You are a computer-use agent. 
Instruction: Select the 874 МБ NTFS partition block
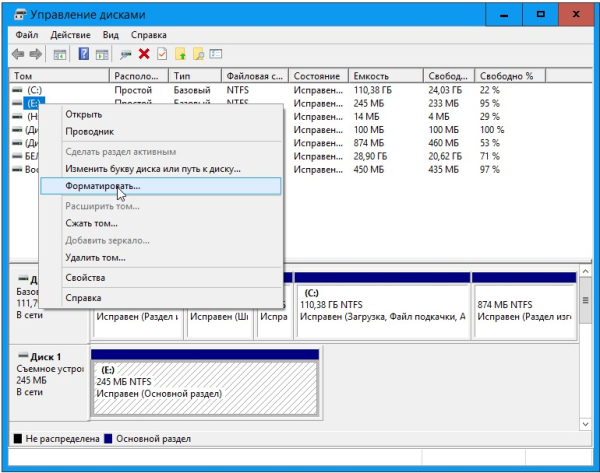pos(524,305)
